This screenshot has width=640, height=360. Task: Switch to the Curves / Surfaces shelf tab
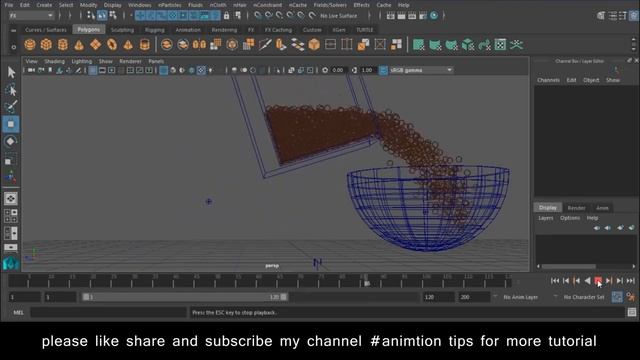click(46, 30)
